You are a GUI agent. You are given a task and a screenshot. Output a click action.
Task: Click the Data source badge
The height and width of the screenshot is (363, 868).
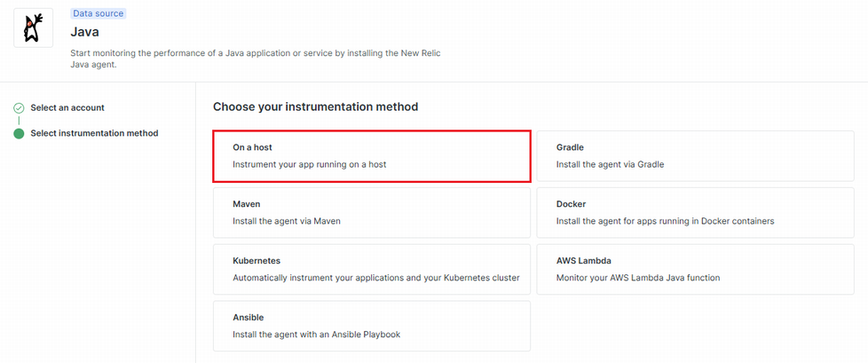click(99, 13)
